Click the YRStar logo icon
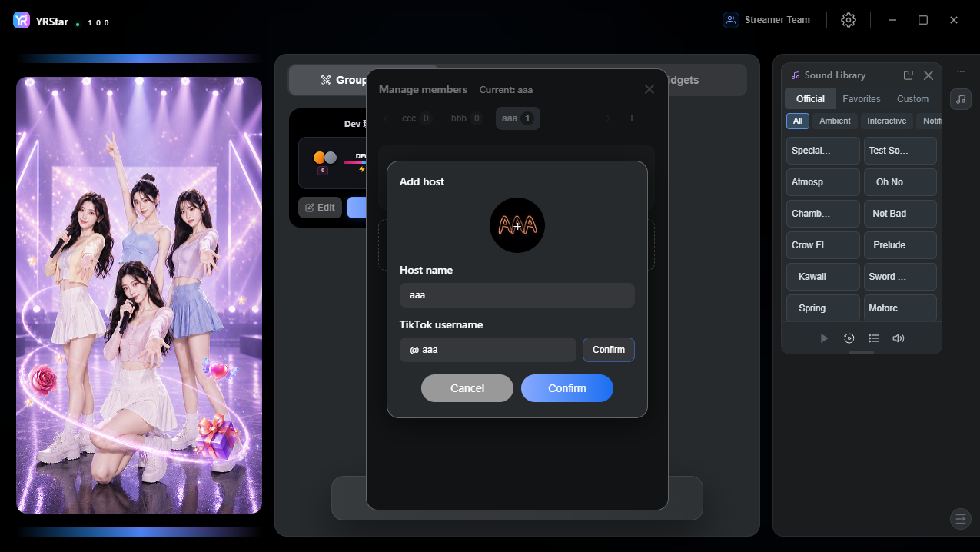The height and width of the screenshot is (552, 980). (22, 21)
